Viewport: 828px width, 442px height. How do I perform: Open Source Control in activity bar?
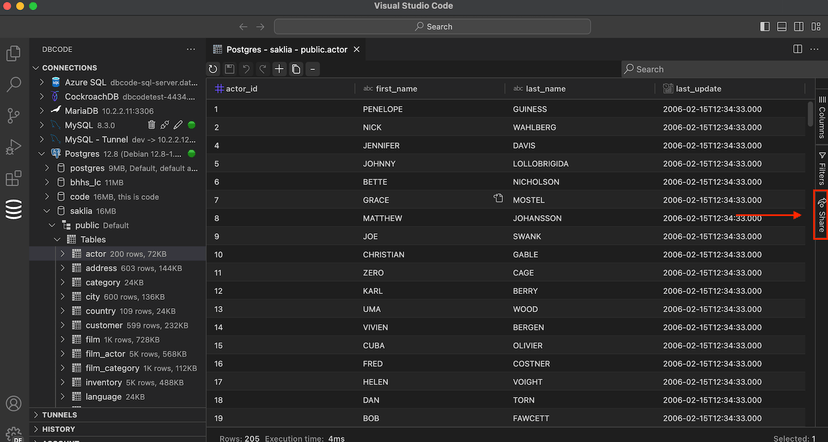[x=14, y=116]
